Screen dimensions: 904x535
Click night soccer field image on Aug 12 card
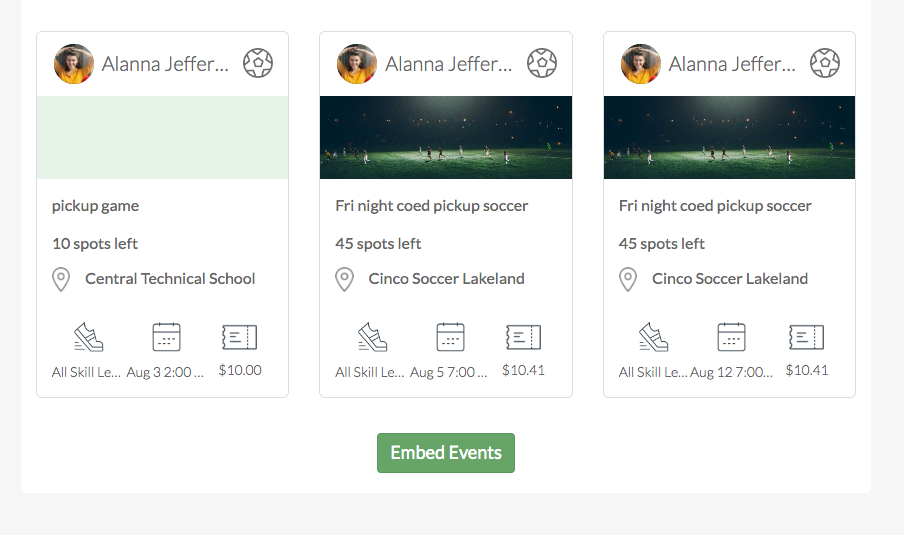(729, 137)
